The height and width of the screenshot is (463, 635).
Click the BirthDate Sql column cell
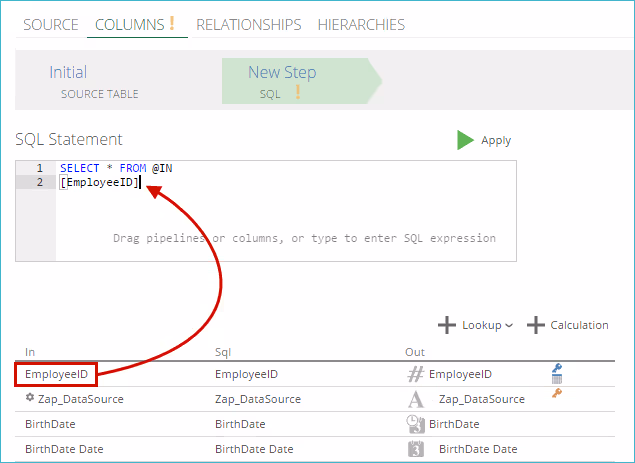(240, 424)
